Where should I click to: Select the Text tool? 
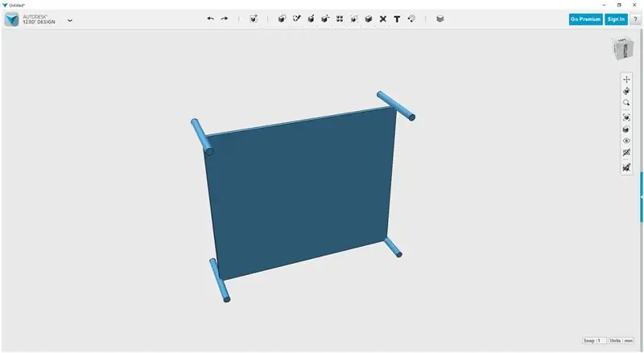coord(397,18)
